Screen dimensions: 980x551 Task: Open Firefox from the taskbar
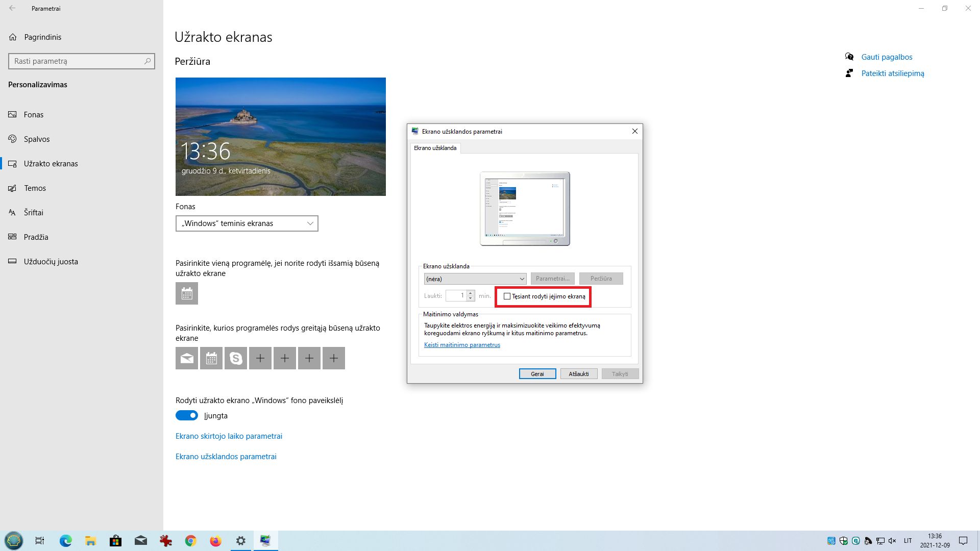[215, 541]
